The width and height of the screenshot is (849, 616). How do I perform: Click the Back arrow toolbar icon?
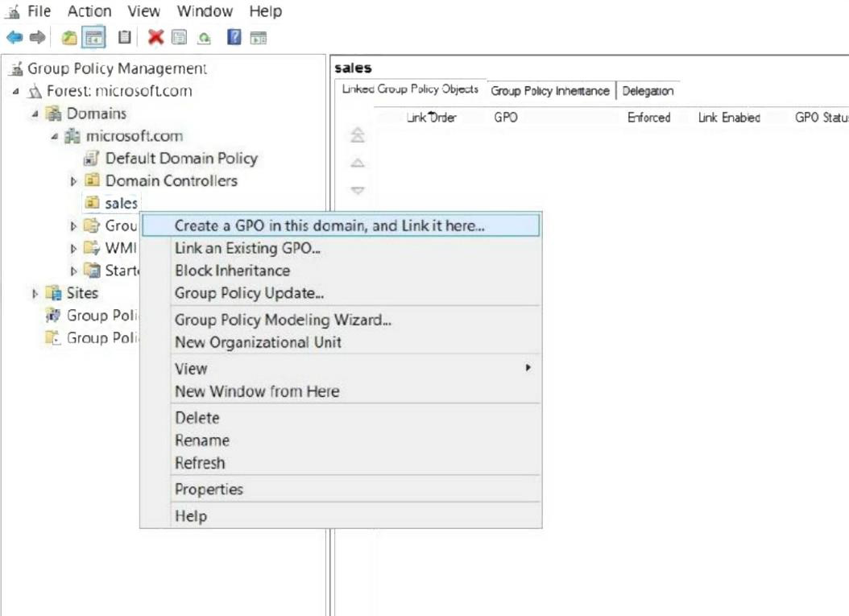click(14, 37)
